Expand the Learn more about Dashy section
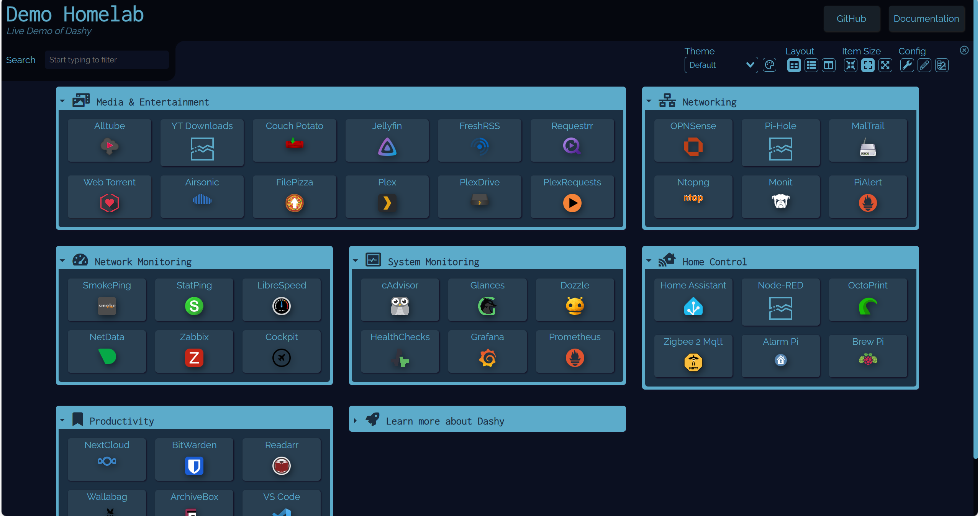Viewport: 980px width, 516px height. [x=444, y=421]
